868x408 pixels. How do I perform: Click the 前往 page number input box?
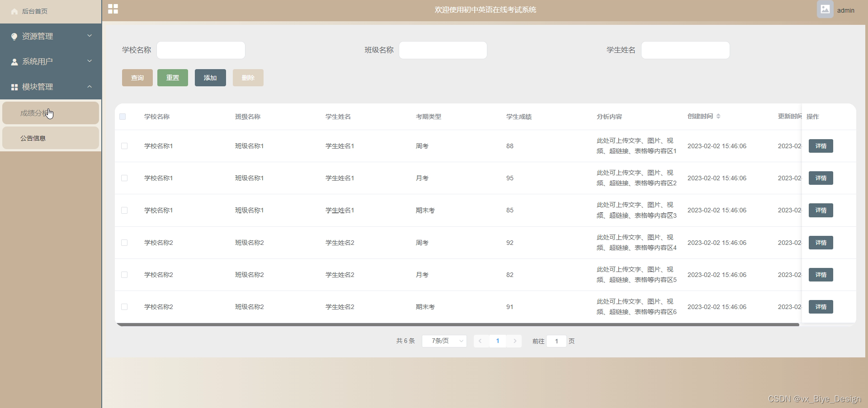[x=557, y=341]
